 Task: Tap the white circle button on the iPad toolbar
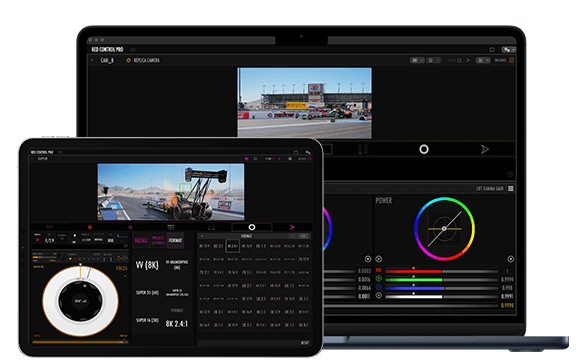click(252, 227)
